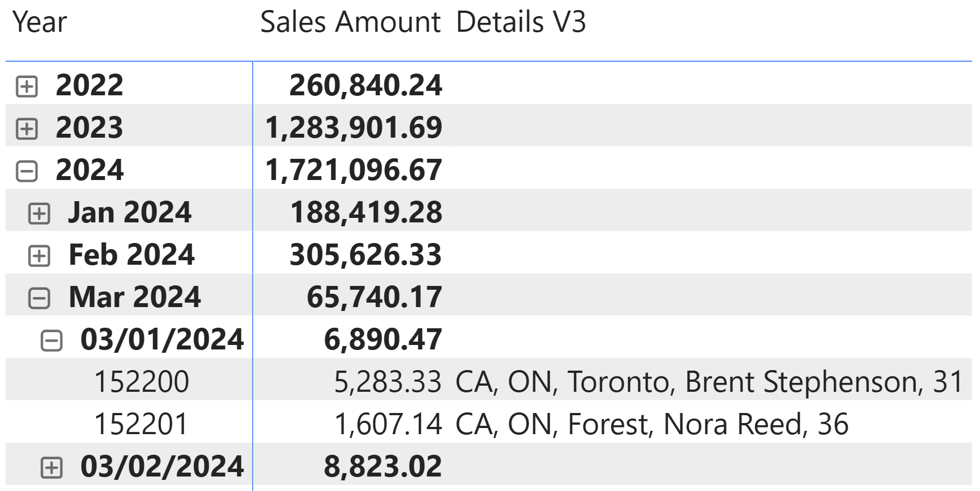This screenshot has height=491, width=980.
Task: Click the Details V3 column header
Action: 521,23
